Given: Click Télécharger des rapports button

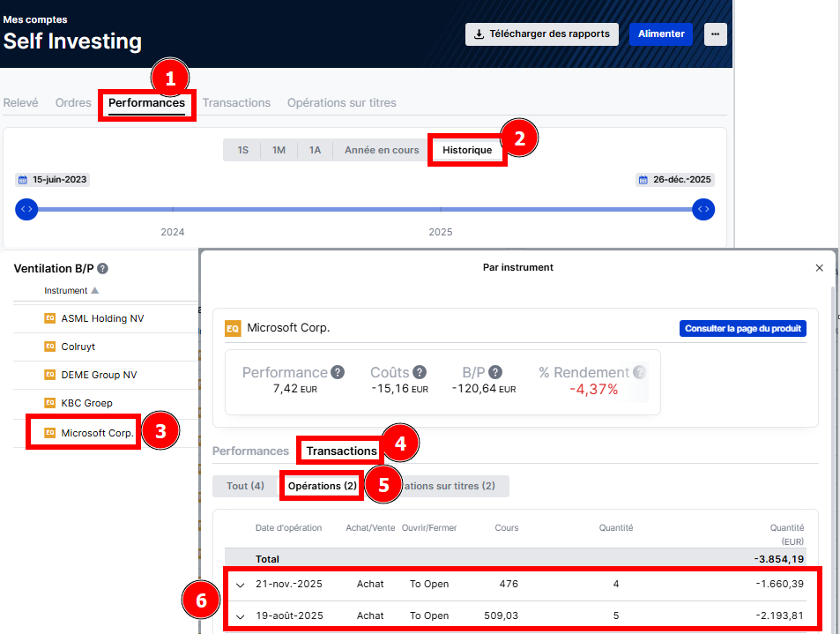Looking at the screenshot, I should (x=541, y=34).
